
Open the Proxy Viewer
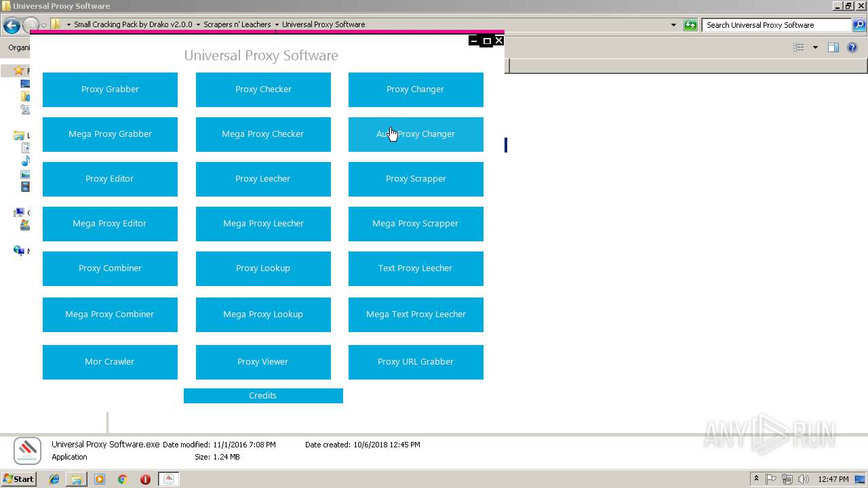point(263,362)
